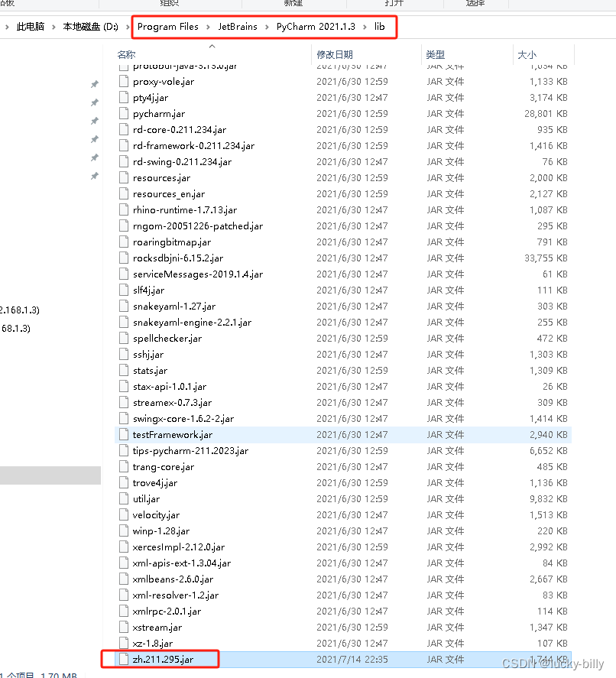Click the pin icon level with resources.jar row
Viewport: 616px width, 678px height.
[94, 176]
